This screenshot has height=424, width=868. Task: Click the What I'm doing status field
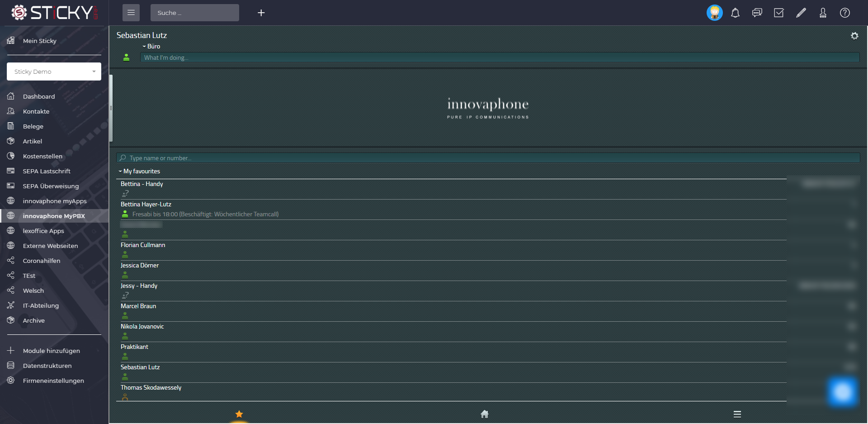point(500,57)
